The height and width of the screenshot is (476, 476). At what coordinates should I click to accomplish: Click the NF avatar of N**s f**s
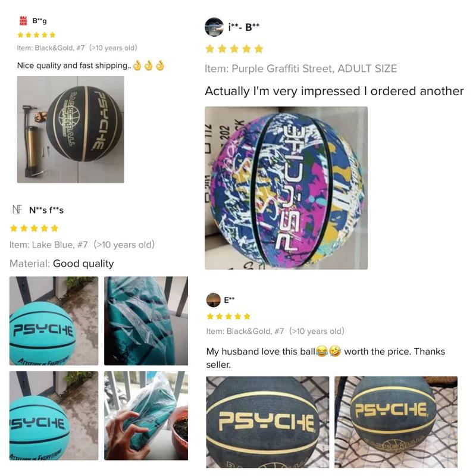click(17, 210)
